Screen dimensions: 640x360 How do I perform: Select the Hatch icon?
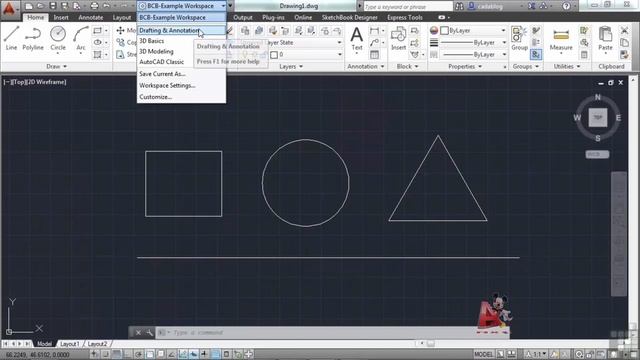point(97,54)
